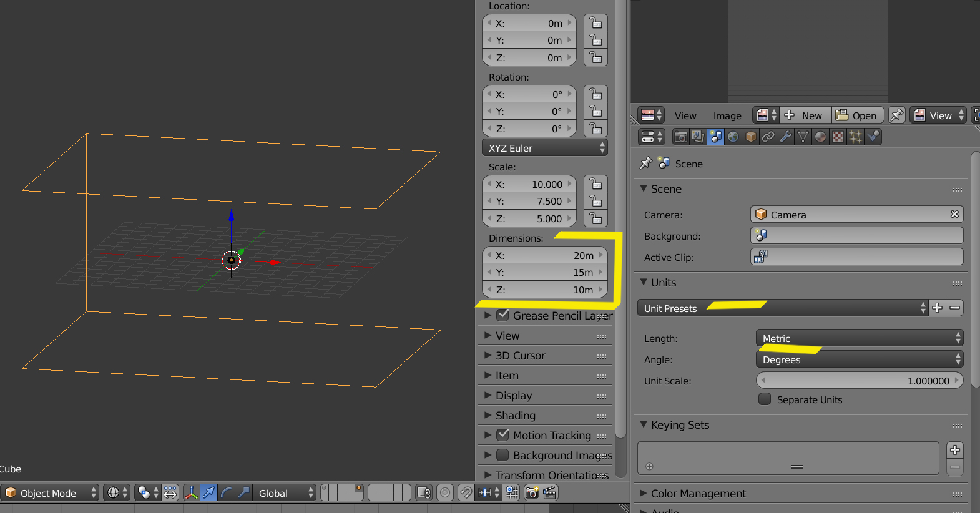
Task: Open the Texture properties tab
Action: click(x=838, y=137)
